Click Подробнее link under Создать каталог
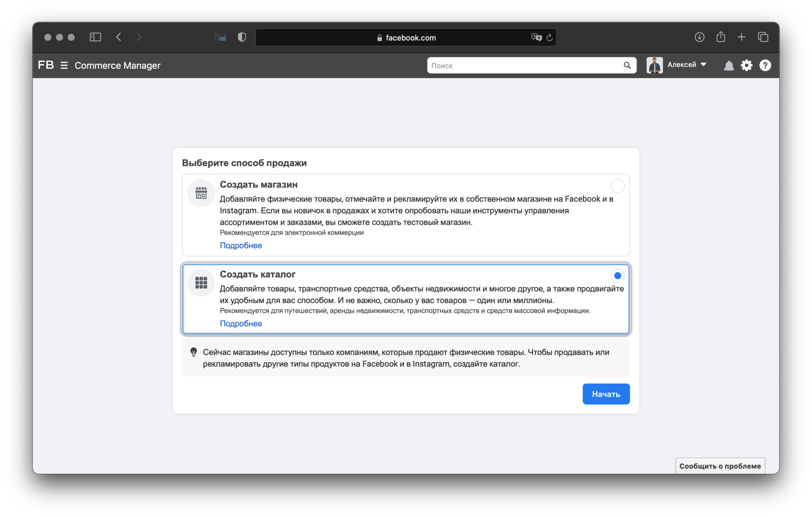The height and width of the screenshot is (517, 812). point(241,324)
